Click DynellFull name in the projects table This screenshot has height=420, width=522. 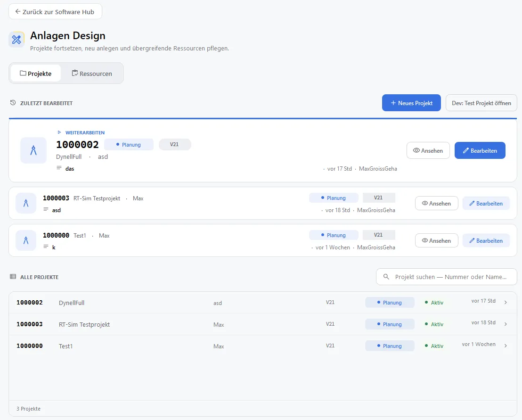click(72, 303)
